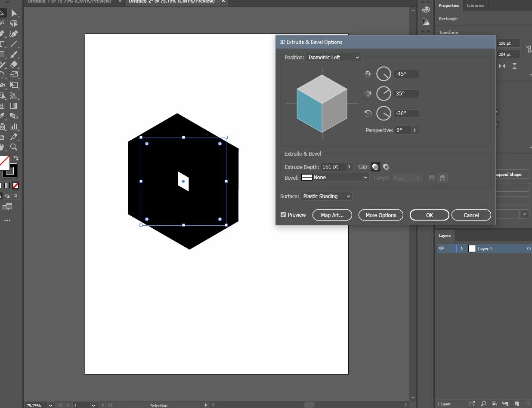Select the Perspective Grid tool
Viewport: 532px width, 408px height.
click(x=14, y=95)
